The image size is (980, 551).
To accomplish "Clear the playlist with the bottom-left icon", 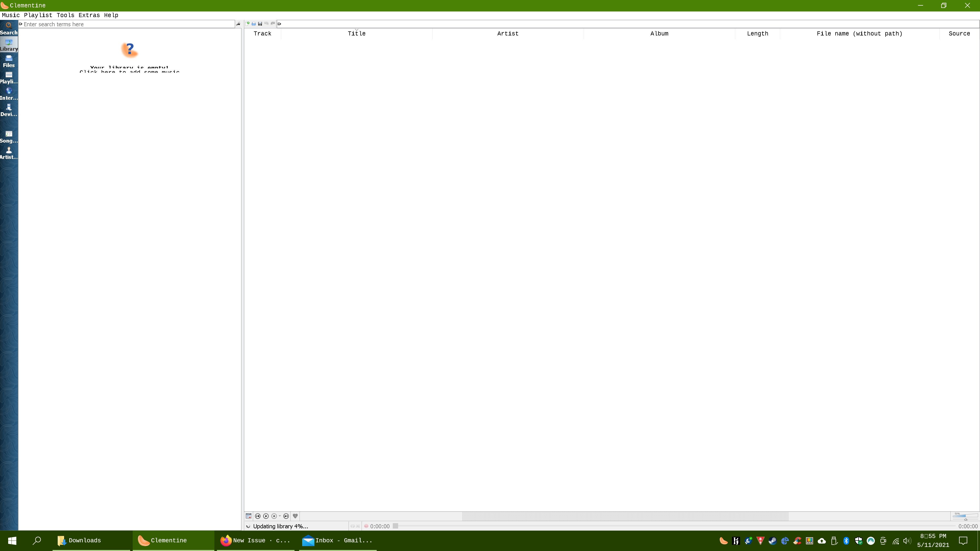I will click(248, 516).
